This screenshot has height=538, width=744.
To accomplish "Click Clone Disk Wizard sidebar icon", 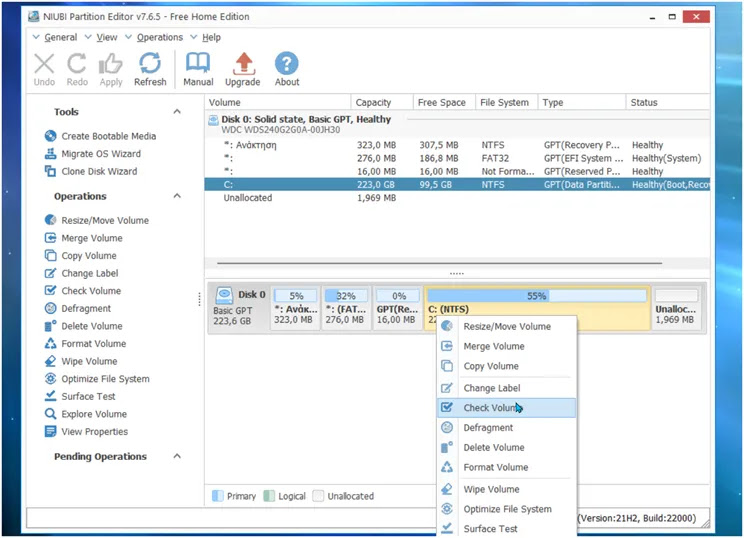I will click(50, 171).
